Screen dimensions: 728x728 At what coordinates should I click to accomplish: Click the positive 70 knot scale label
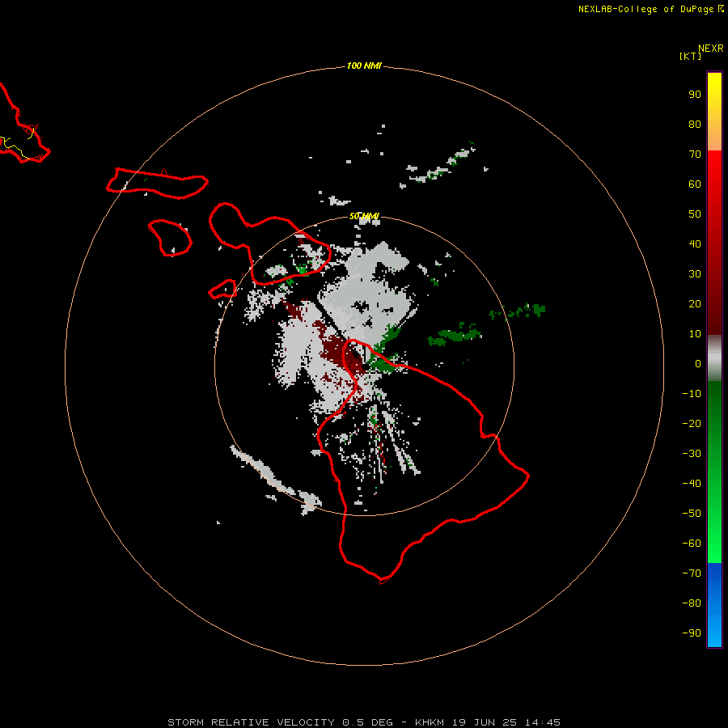695,154
